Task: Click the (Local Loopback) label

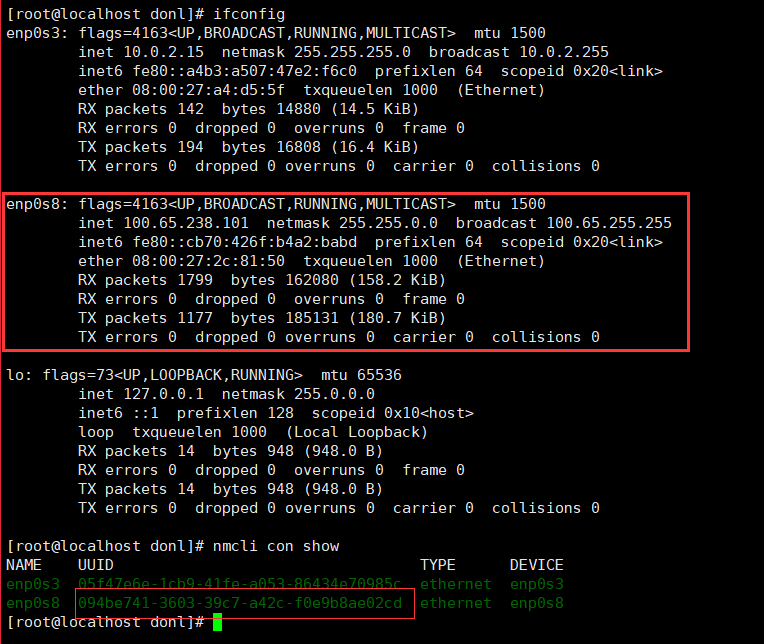Action: pos(357,432)
